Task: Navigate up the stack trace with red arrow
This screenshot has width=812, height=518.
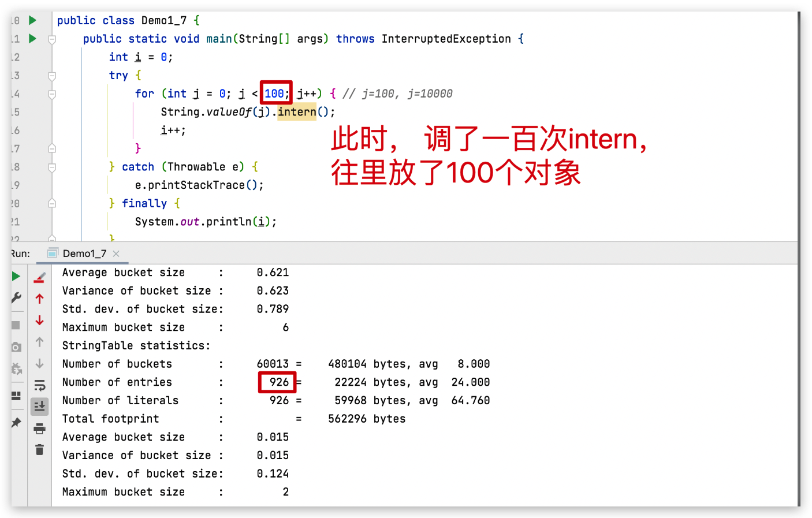Action: 39,298
